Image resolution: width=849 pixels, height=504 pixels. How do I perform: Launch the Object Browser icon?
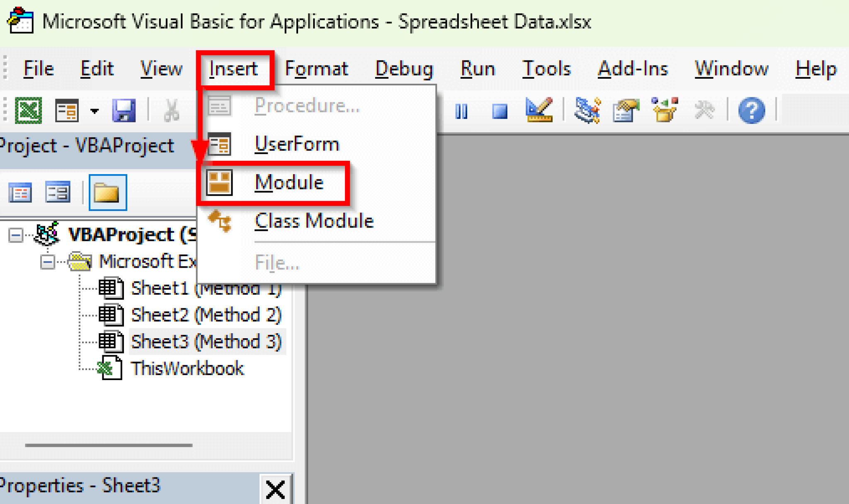point(663,110)
